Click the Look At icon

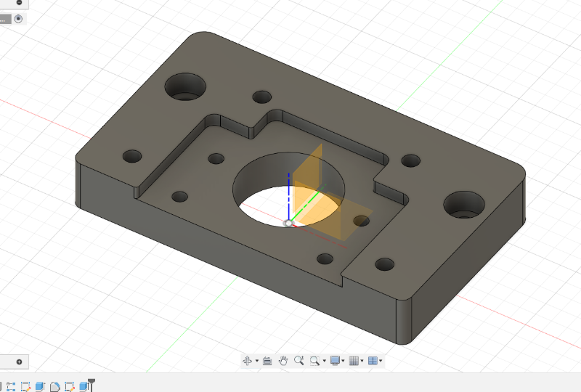point(267,360)
